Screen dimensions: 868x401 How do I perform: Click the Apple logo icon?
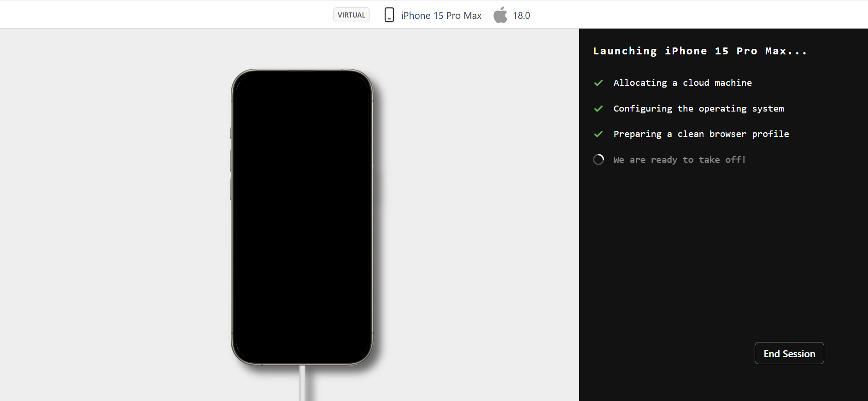tap(500, 15)
